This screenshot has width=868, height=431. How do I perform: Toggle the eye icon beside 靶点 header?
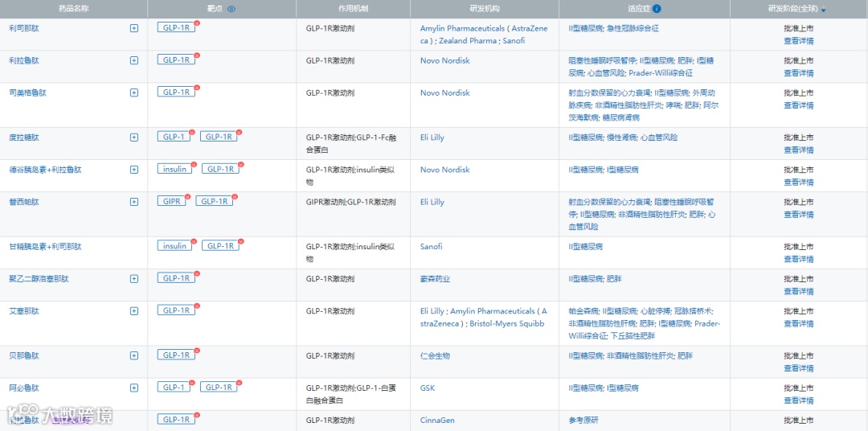pyautogui.click(x=231, y=9)
